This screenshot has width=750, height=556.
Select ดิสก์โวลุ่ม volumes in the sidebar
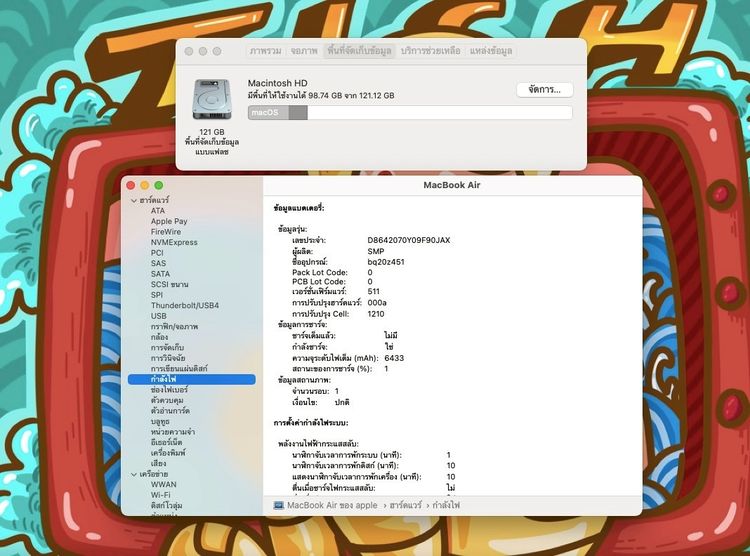click(166, 505)
